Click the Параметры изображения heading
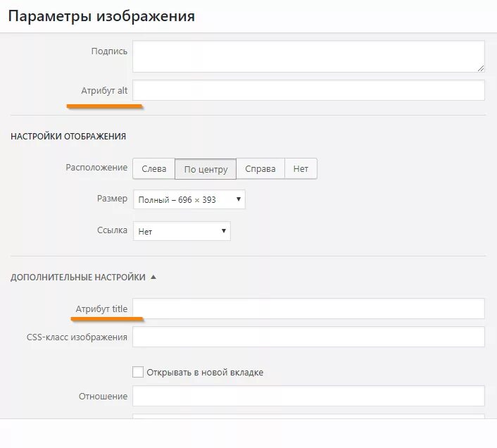497x448 pixels. coord(101,16)
